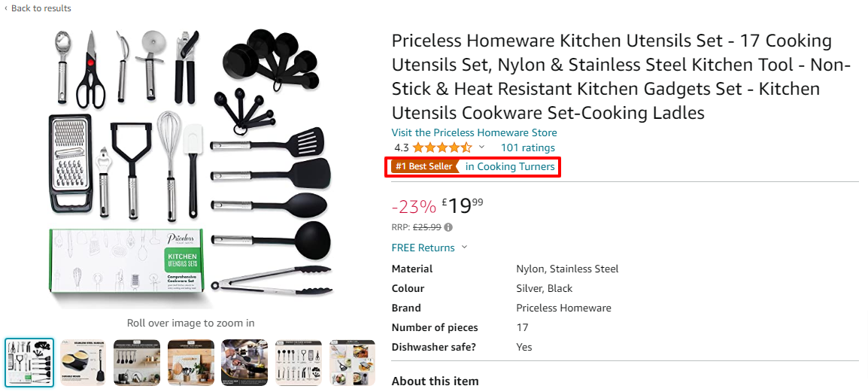This screenshot has width=868, height=392.
Task: Select the fifth thumbnail showing chef cooking
Action: 244,362
